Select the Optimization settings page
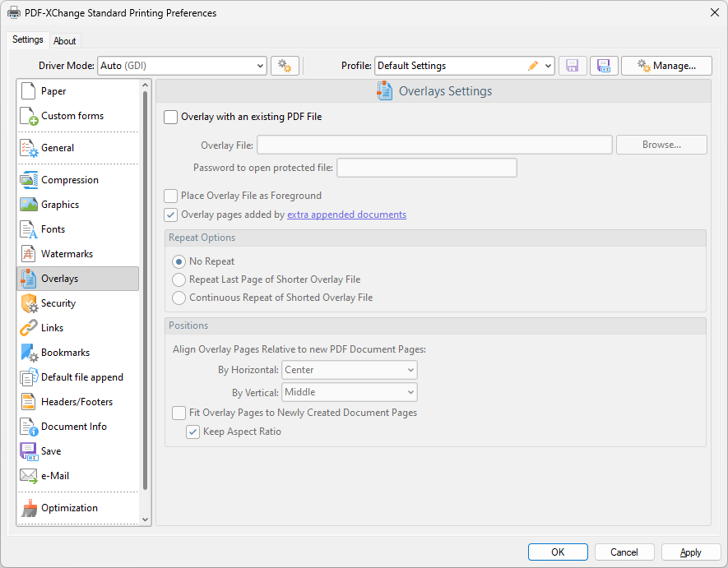The width and height of the screenshot is (728, 568). click(68, 507)
